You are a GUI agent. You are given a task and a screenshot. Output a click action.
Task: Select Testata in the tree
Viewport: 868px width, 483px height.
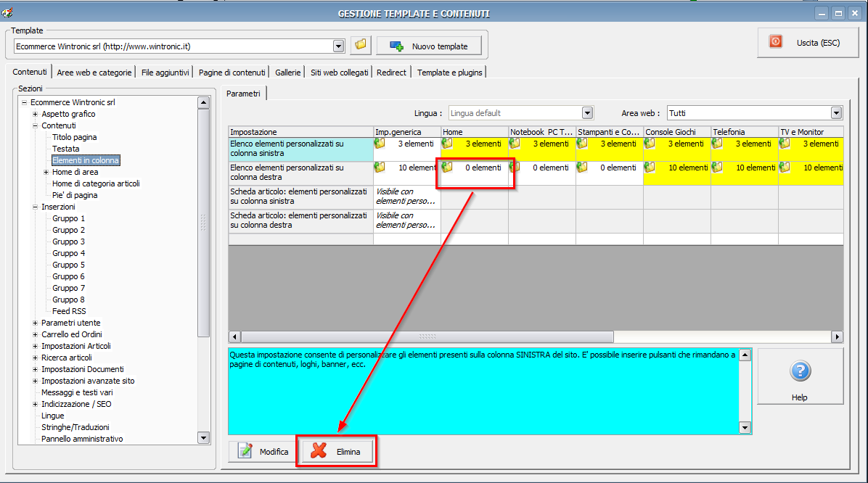[66, 149]
